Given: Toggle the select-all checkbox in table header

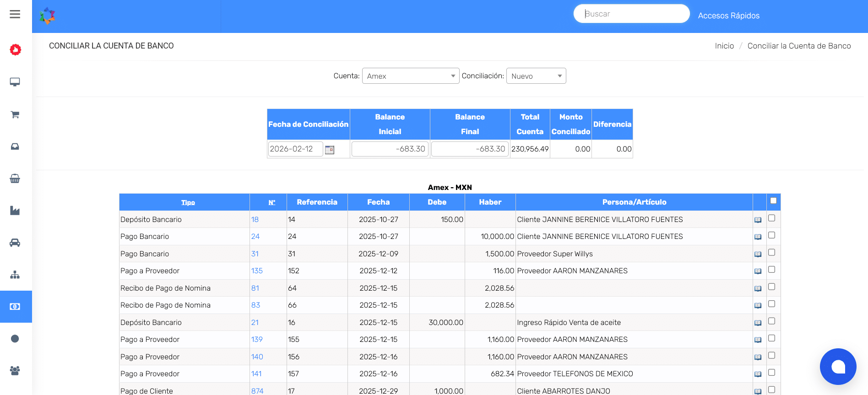Looking at the screenshot, I should (x=773, y=200).
